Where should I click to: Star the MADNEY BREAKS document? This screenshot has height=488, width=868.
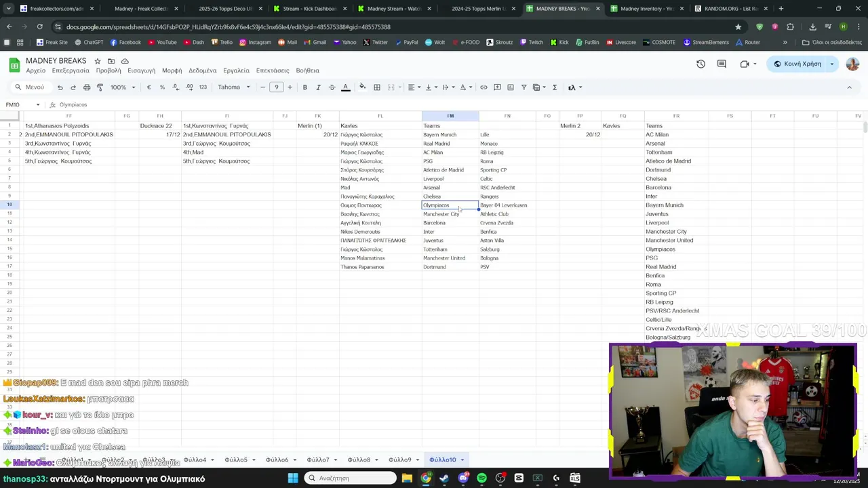click(x=98, y=61)
